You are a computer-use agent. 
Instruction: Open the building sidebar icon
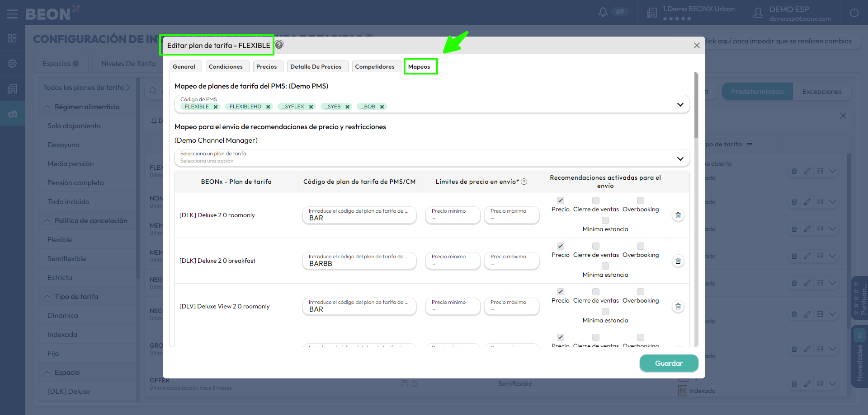click(12, 89)
